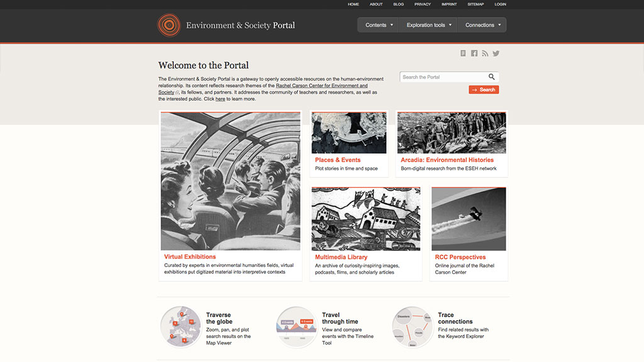Click the newsletter document icon

pyautogui.click(x=463, y=54)
